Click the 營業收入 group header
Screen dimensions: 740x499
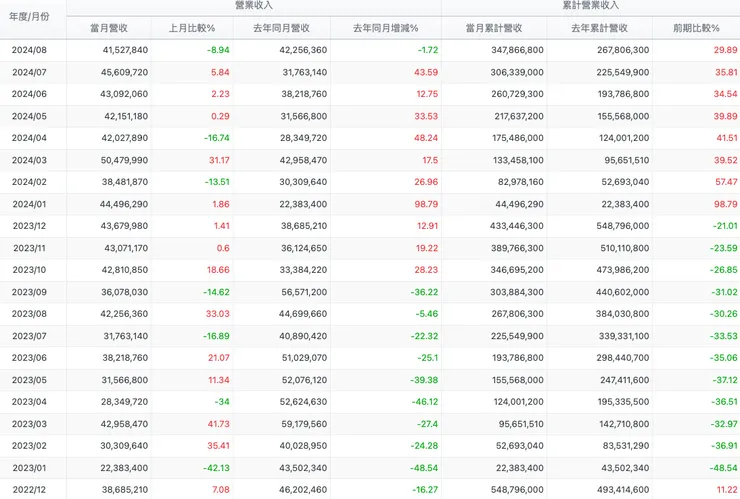click(x=254, y=5)
